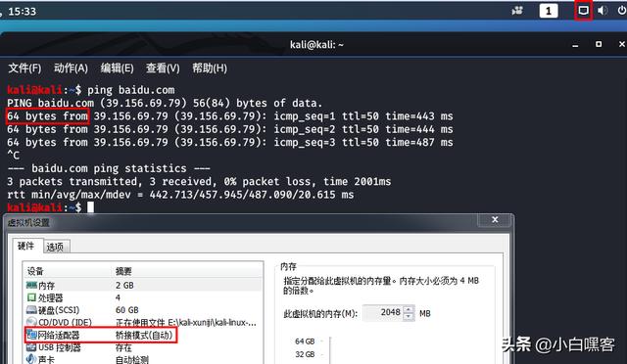627x364 pixels.
Task: Select the 网络适配器 device row
Action: 144,335
